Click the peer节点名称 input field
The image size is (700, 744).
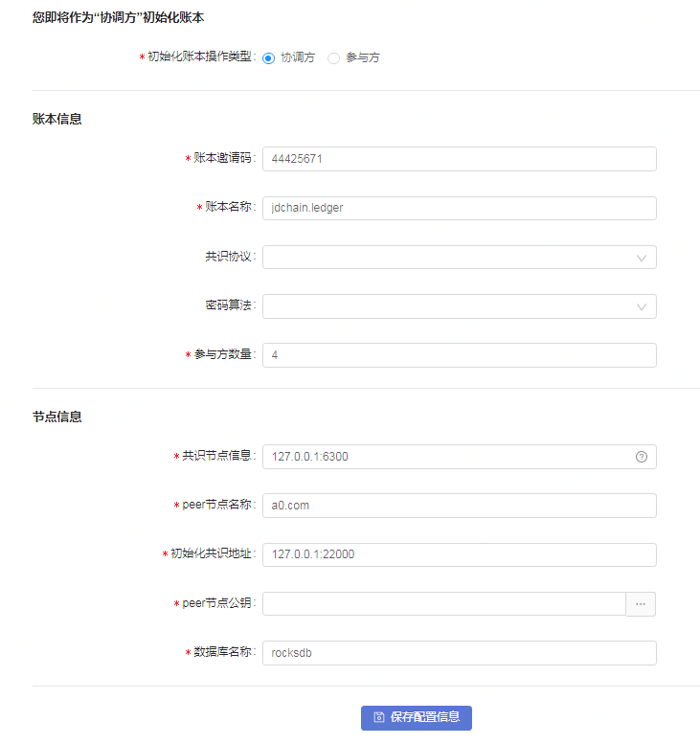tap(460, 506)
